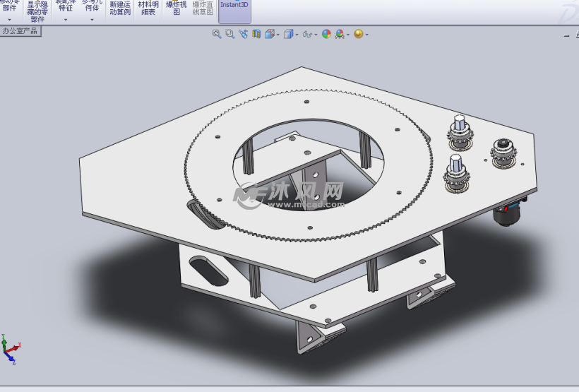The height and width of the screenshot is (392, 579).
Task: Click the Display Style box icon
Action: pos(288,34)
